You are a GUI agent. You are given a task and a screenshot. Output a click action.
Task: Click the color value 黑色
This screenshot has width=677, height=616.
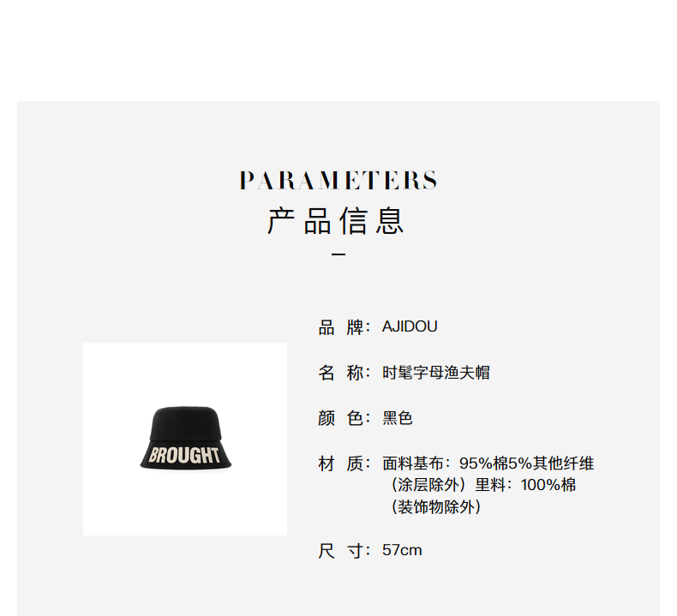pyautogui.click(x=398, y=418)
